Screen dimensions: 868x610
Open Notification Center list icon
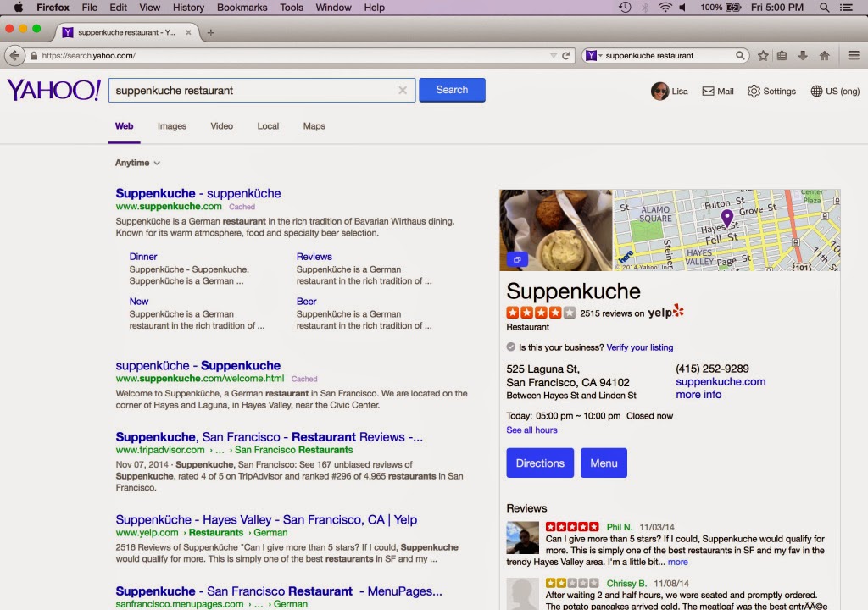point(846,7)
